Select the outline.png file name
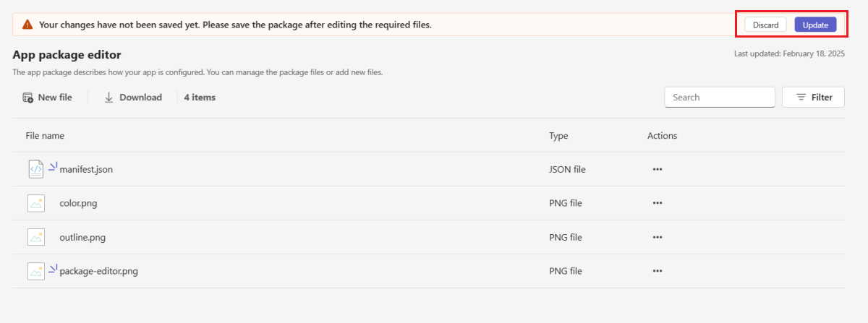Viewport: 868px width, 323px height. [x=82, y=237]
